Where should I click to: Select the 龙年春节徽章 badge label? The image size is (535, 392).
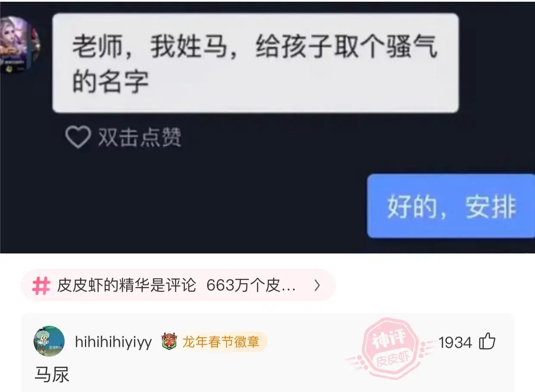tap(221, 342)
